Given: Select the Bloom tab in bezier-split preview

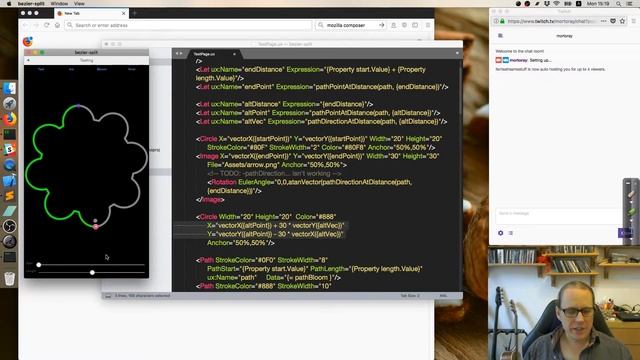Looking at the screenshot, I should pyautogui.click(x=102, y=69).
